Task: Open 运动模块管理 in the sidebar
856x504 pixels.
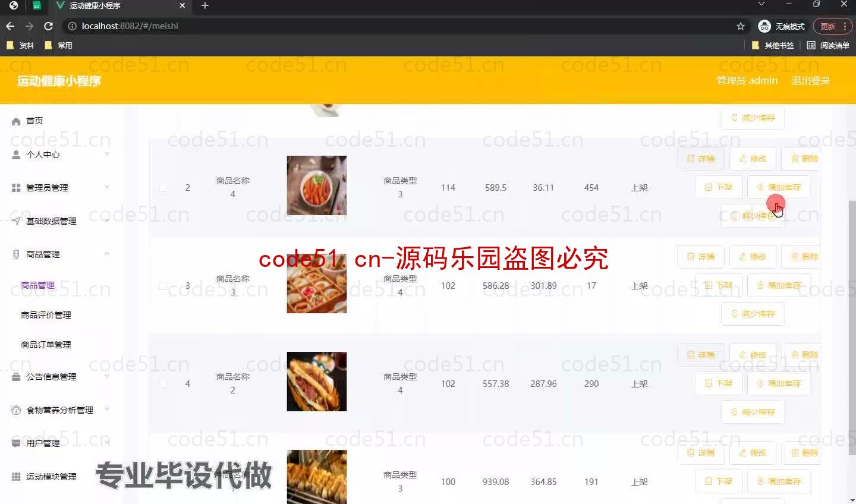Action: click(51, 477)
